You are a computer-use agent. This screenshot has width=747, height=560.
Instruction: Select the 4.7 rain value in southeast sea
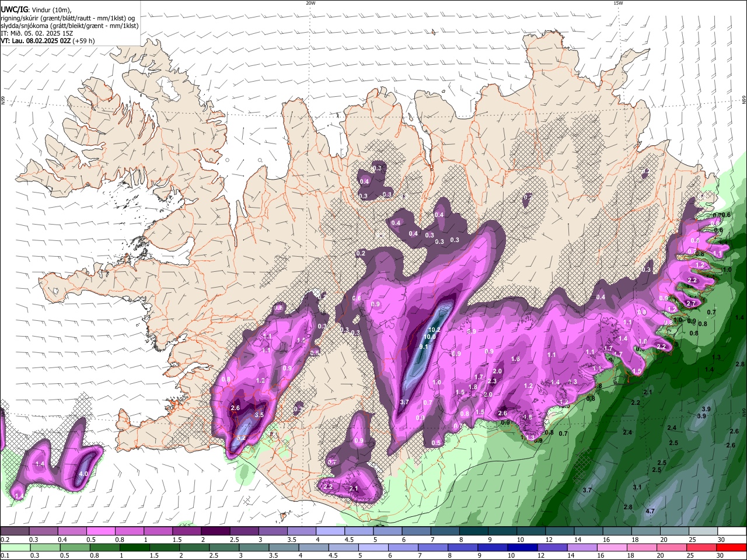pyautogui.click(x=650, y=511)
